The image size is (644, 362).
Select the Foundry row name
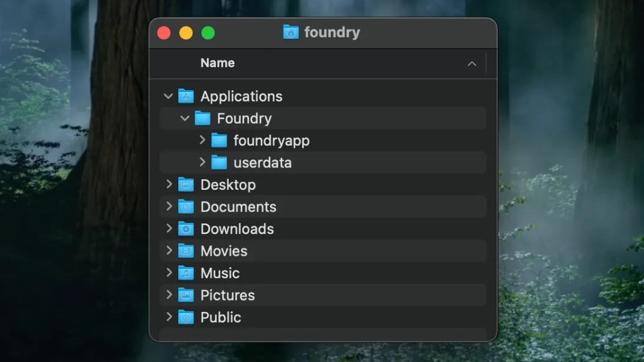coord(244,119)
